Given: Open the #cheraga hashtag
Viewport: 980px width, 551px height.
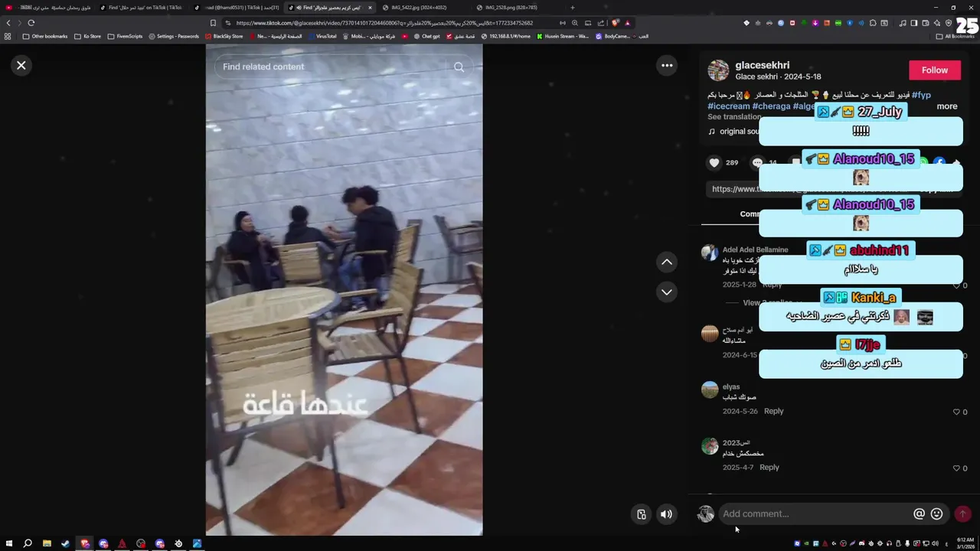Looking at the screenshot, I should coord(771,106).
